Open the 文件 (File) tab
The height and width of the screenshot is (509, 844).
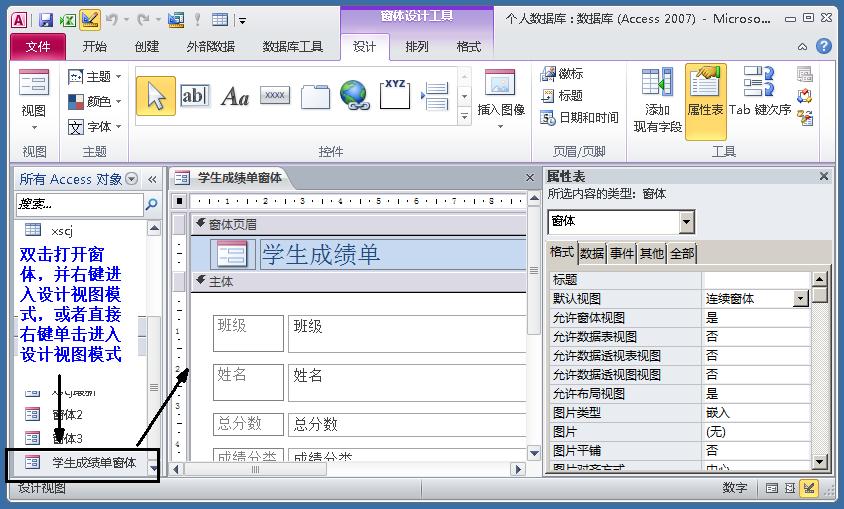click(x=38, y=47)
